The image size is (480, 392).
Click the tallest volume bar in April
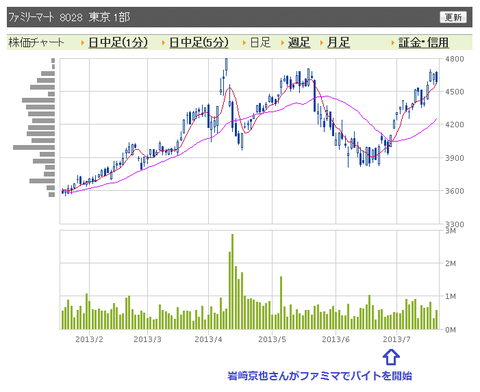(232, 282)
